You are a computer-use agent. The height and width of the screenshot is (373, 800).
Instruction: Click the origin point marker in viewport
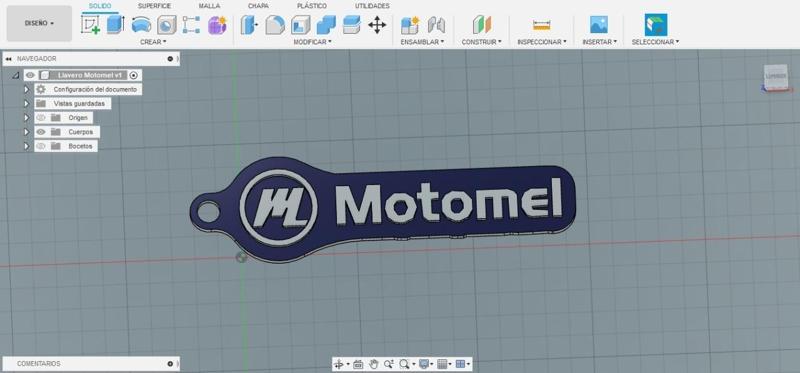point(242,257)
